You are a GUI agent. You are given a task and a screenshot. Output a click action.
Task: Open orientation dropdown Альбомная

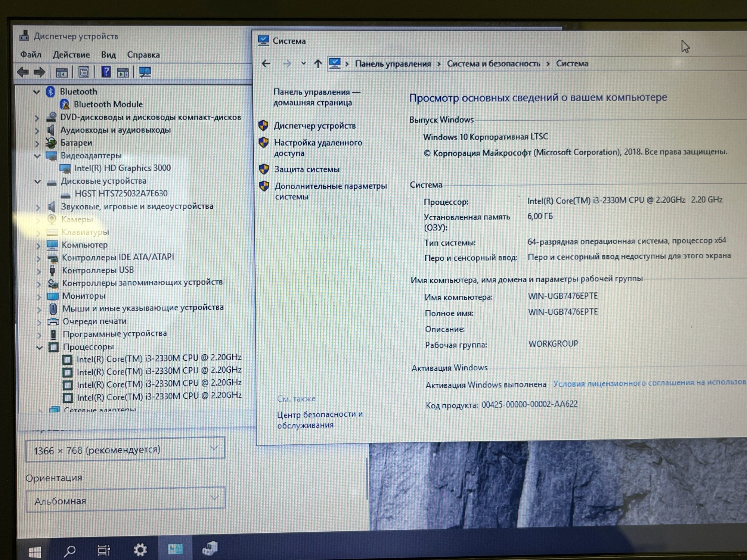coord(126,500)
